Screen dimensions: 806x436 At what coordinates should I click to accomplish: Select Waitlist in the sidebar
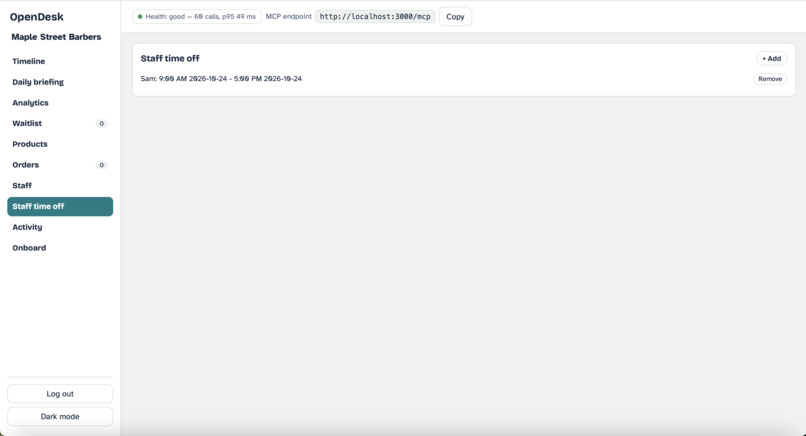[60, 123]
